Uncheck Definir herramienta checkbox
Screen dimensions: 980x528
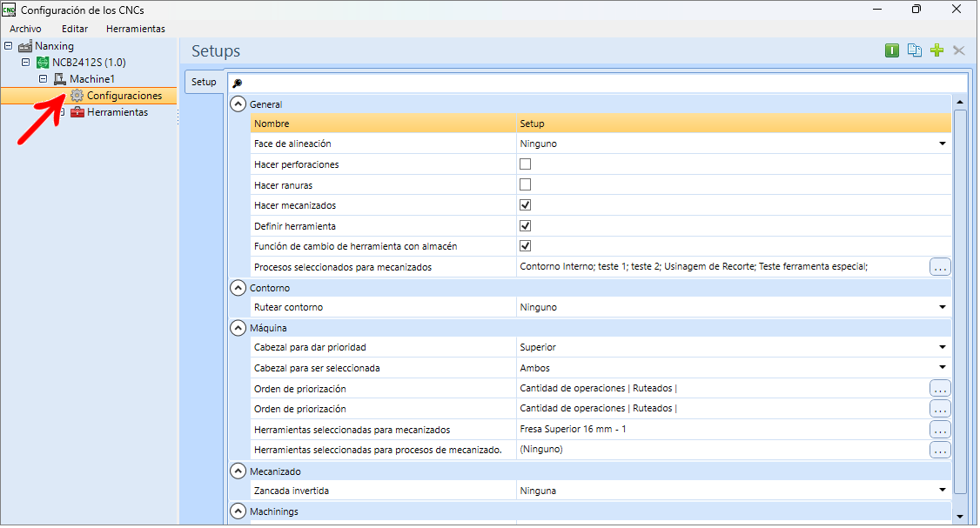click(525, 226)
